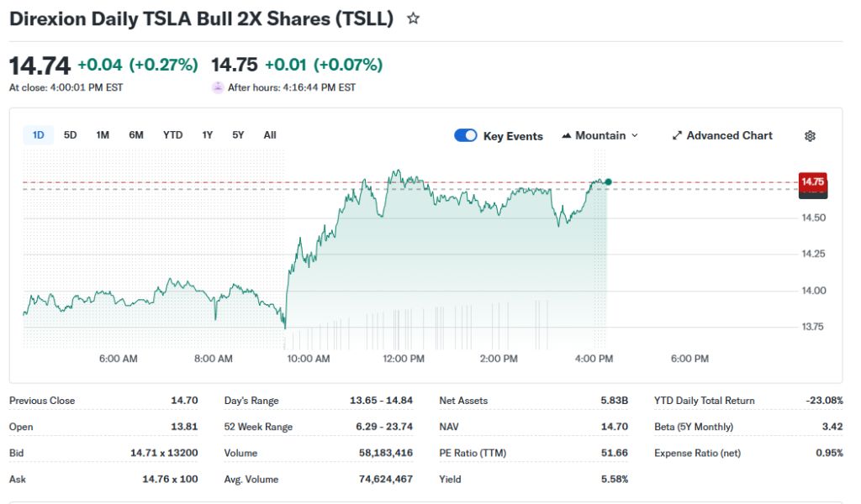
Task: Click the chevron next to Mountain
Action: coord(634,136)
